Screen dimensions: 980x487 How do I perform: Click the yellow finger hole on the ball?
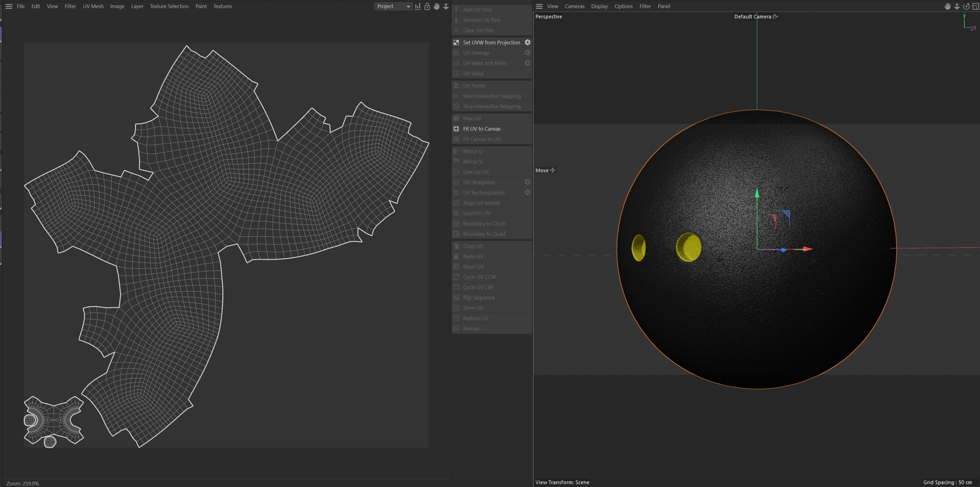pyautogui.click(x=688, y=247)
